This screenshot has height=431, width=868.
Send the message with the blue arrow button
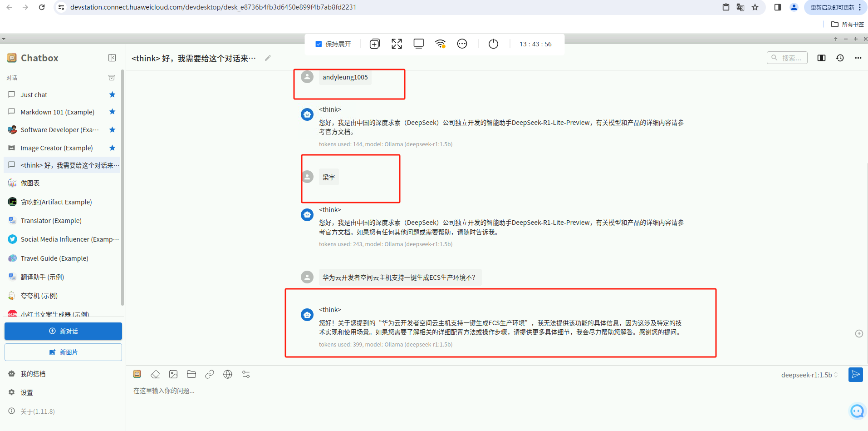coord(856,375)
